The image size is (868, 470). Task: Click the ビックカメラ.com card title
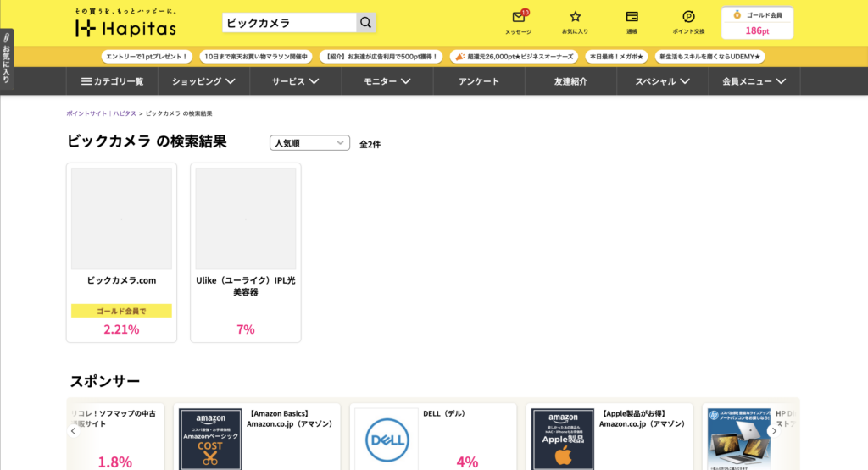pyautogui.click(x=121, y=280)
